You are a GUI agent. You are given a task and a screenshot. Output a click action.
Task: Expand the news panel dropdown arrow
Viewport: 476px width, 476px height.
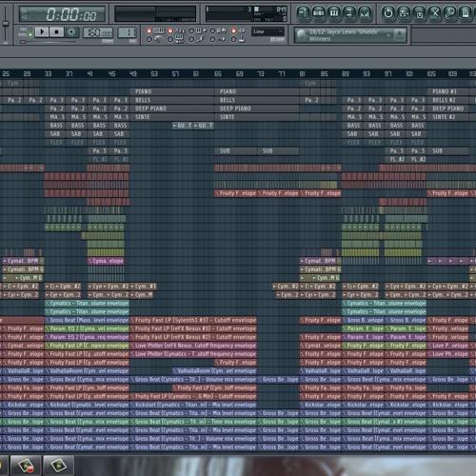[387, 35]
